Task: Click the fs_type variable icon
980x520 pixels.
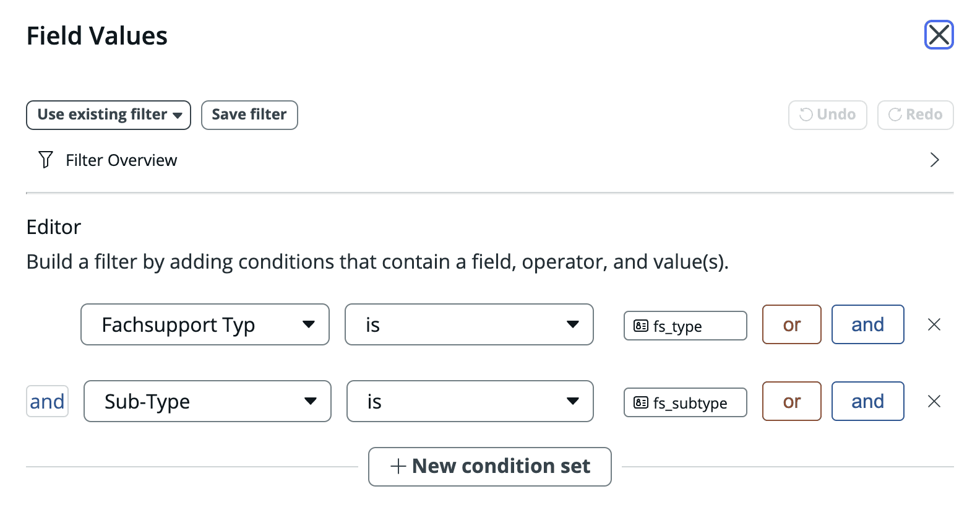Action: click(x=641, y=326)
